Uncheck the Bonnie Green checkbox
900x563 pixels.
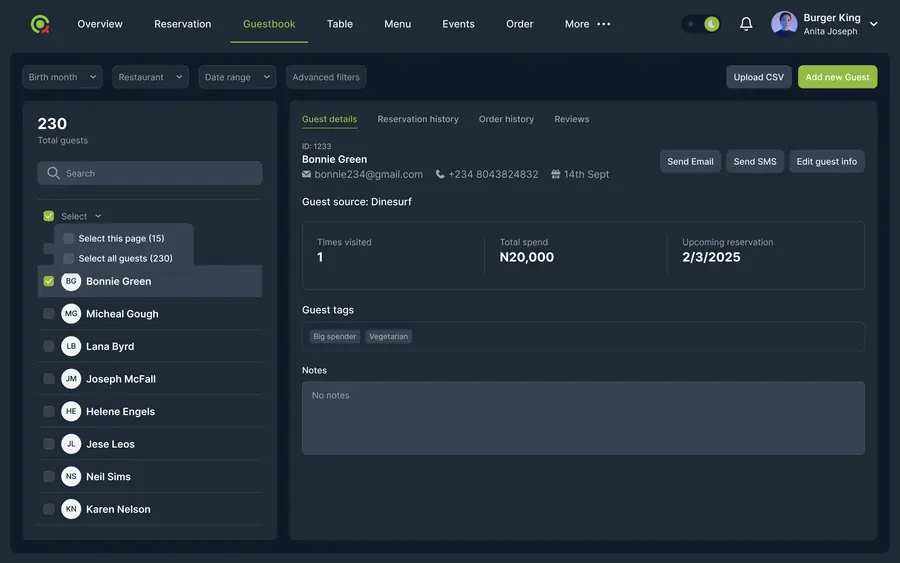click(49, 281)
